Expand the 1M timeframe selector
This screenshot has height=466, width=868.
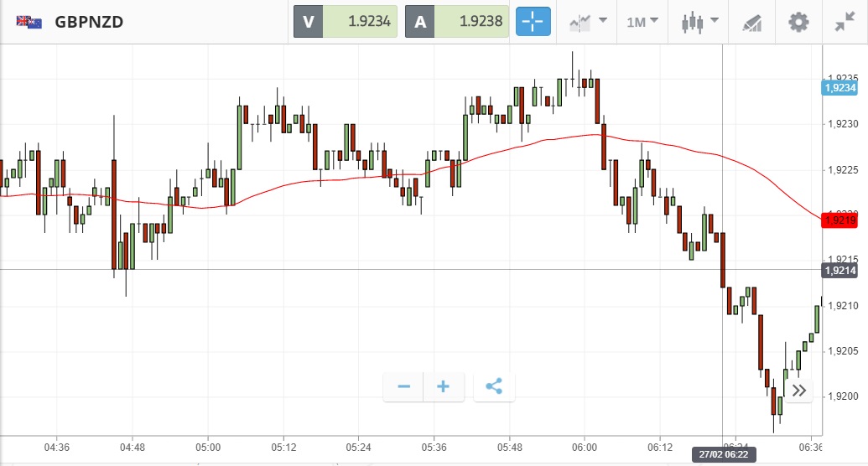click(642, 22)
